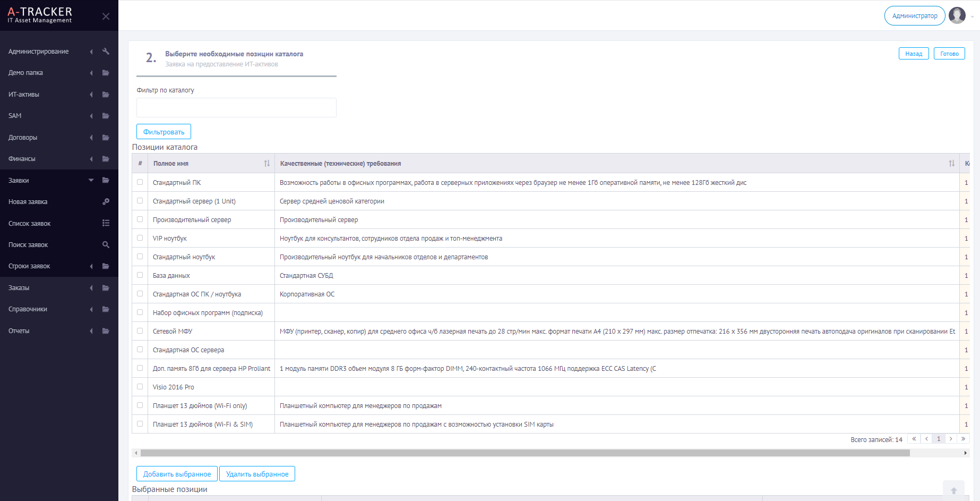Close the sidebar with the X icon
The image size is (980, 501).
pos(106,16)
